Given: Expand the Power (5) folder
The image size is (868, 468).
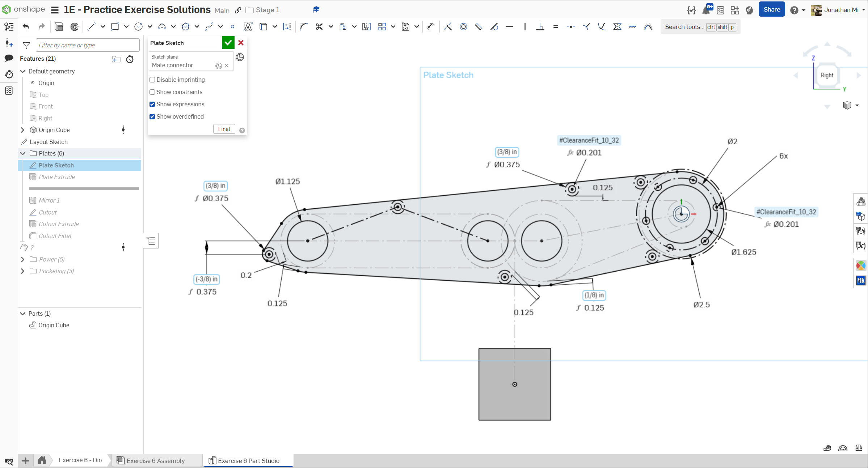Looking at the screenshot, I should click(22, 259).
